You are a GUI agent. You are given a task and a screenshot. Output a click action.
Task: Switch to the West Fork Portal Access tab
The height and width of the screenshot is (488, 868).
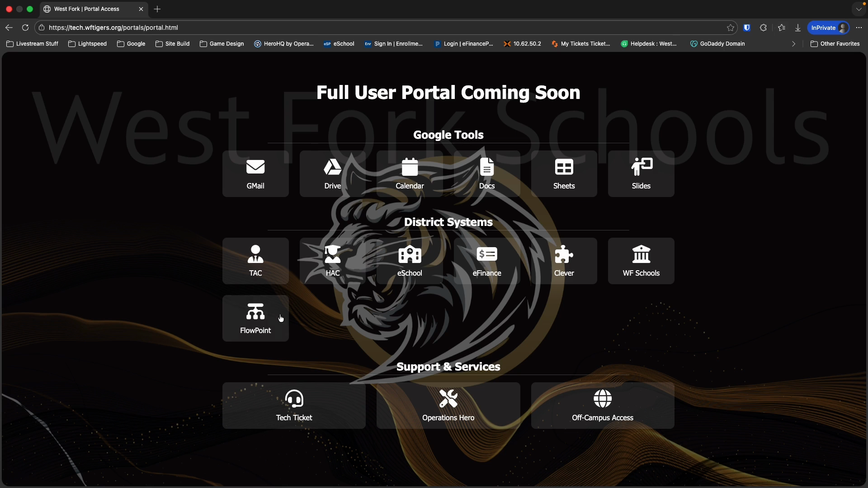click(86, 9)
